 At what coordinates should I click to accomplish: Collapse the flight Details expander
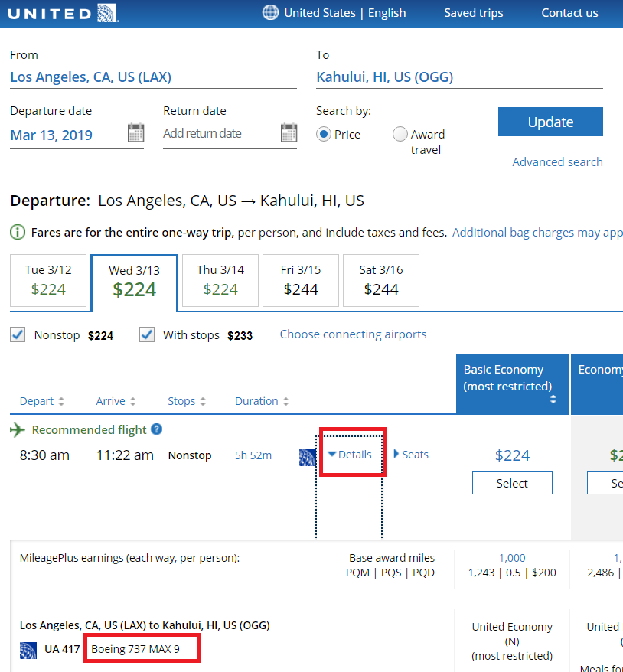[350, 455]
